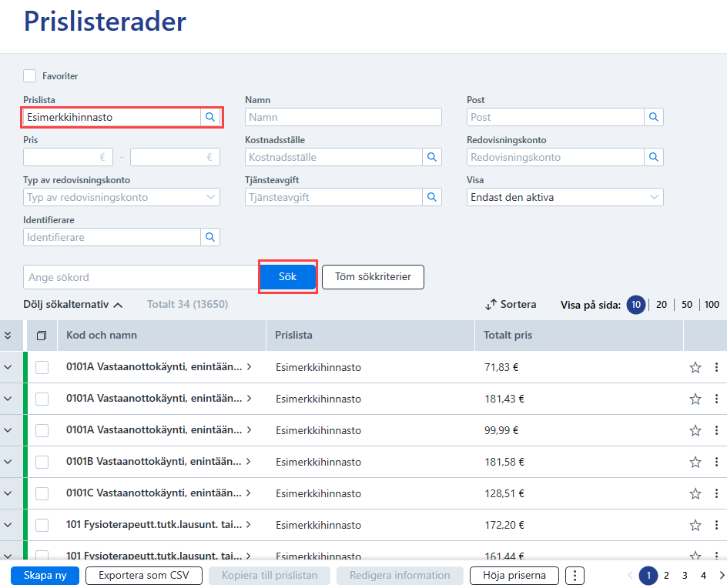Go to page 2 in pagination

666,576
